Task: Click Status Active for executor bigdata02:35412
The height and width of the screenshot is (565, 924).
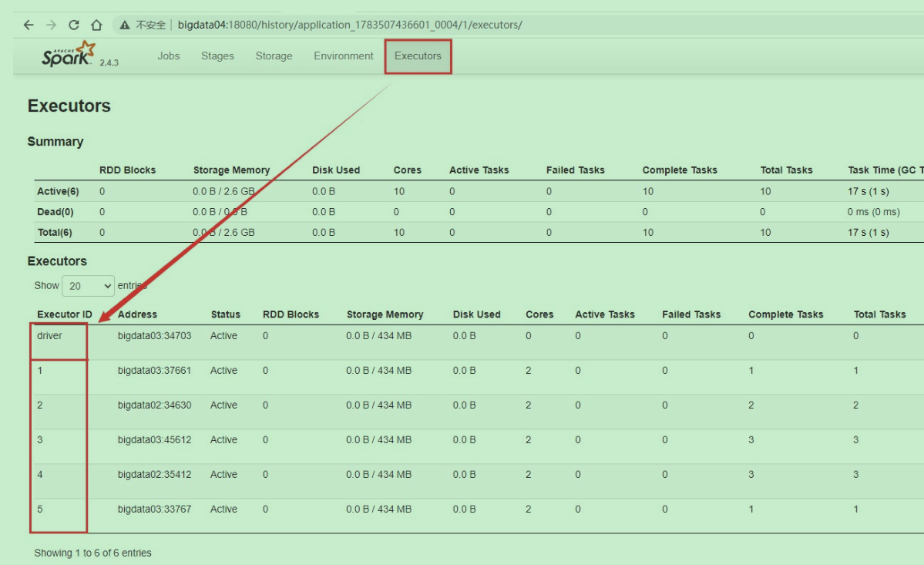Action: (x=224, y=475)
